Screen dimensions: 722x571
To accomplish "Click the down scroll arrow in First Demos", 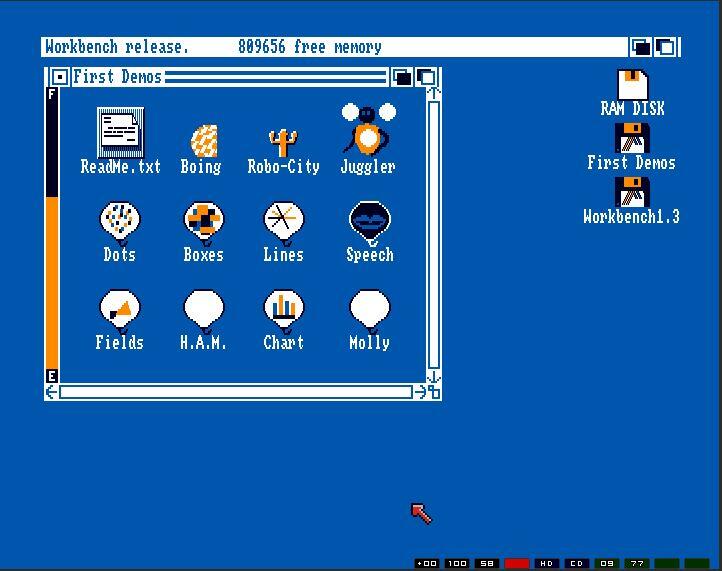I will click(x=433, y=377).
